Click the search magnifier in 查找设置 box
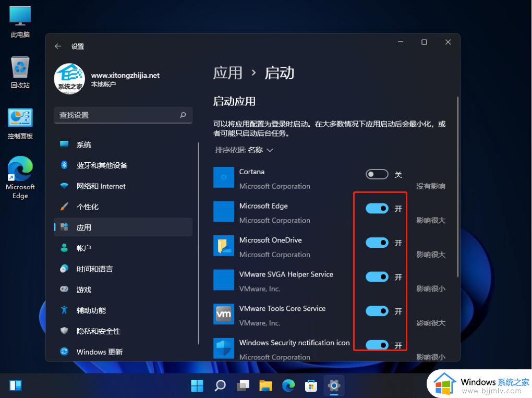 click(x=183, y=115)
